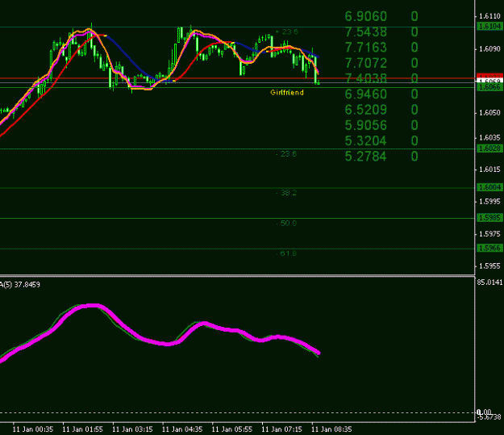Pick the 5.9056 value
This screenshot has width=504, height=435.
(366, 125)
